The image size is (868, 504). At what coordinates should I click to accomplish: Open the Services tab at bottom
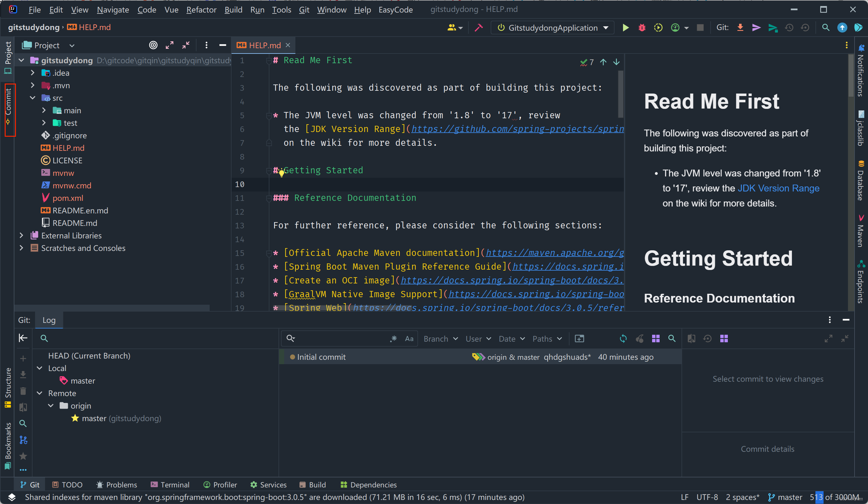(x=268, y=484)
